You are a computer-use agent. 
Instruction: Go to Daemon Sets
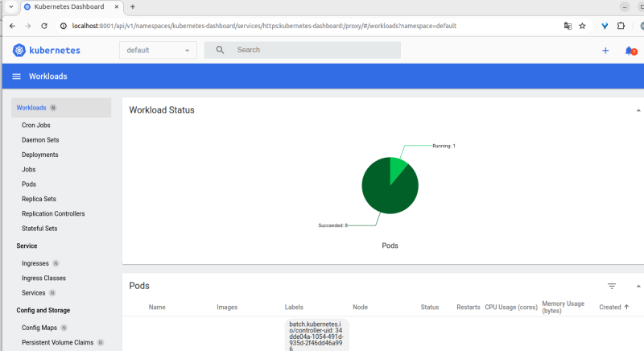click(x=40, y=140)
